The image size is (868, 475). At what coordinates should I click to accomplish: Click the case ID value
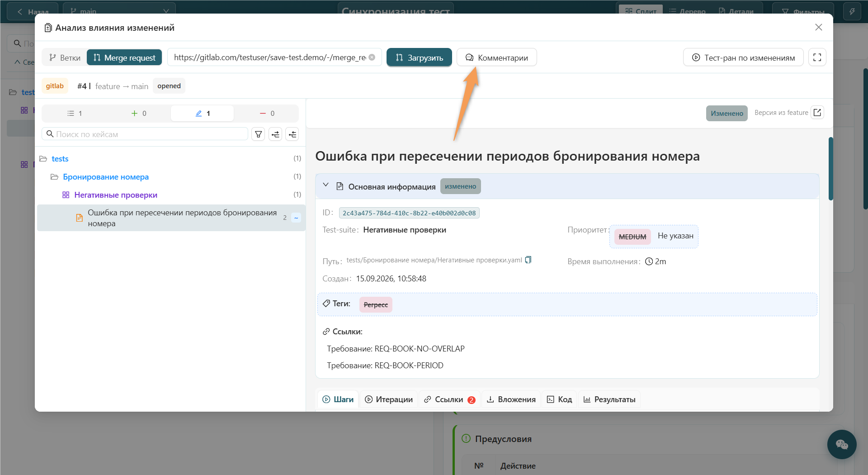click(x=409, y=213)
